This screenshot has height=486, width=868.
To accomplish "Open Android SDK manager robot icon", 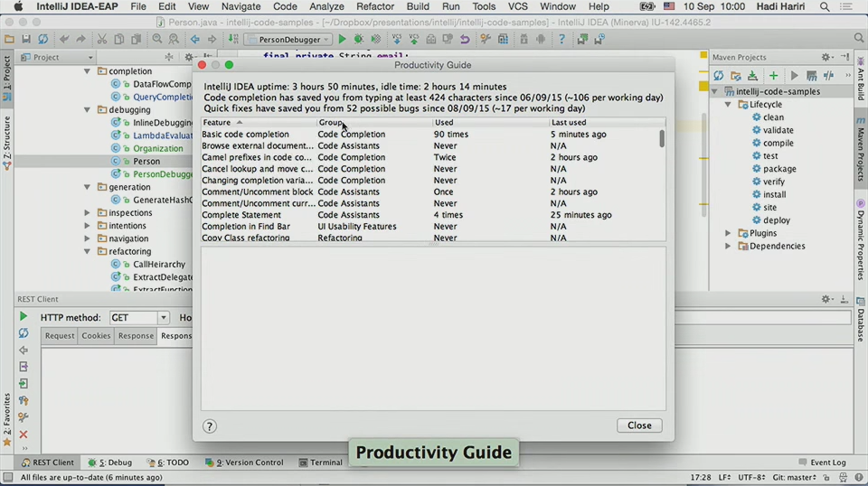I will pos(541,39).
